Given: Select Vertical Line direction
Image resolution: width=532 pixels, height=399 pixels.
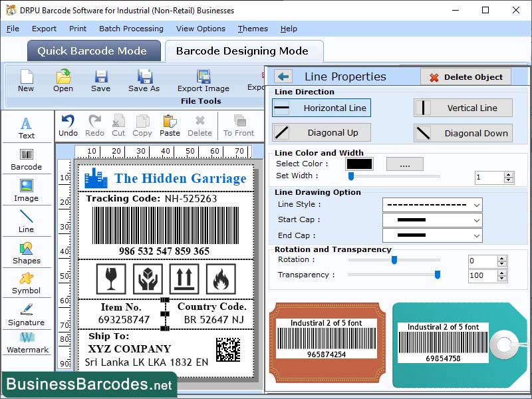Looking at the screenshot, I should pos(463,108).
